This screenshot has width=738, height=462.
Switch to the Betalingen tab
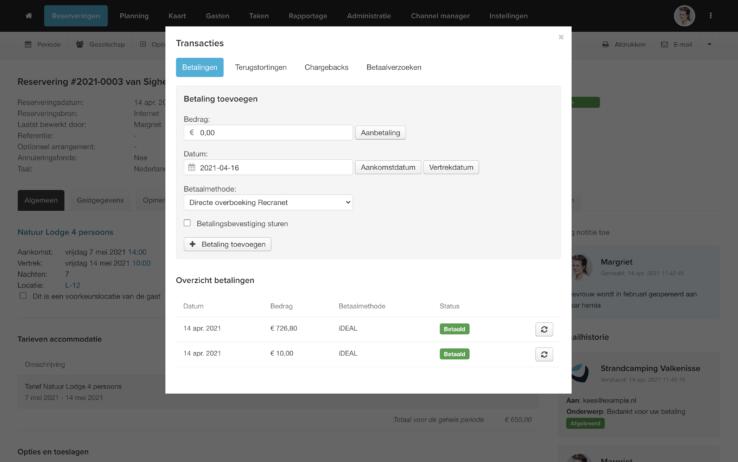click(x=200, y=67)
